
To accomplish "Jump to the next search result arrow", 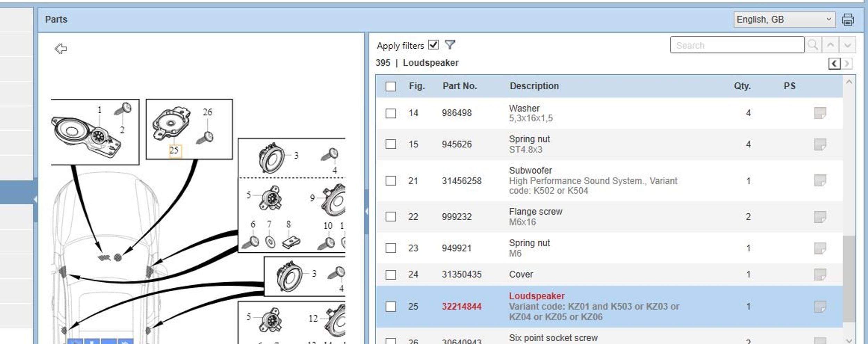I will pos(848,45).
